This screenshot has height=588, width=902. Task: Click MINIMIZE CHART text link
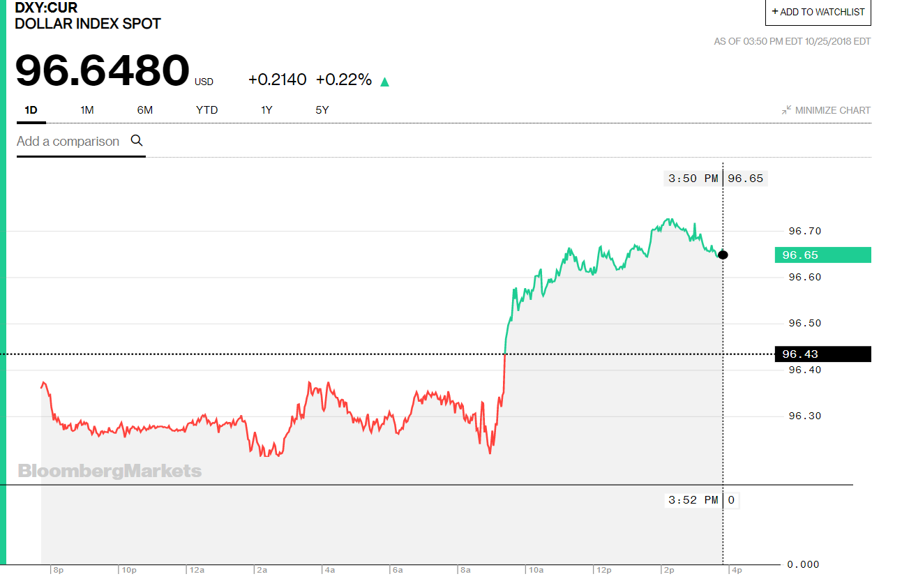833,110
